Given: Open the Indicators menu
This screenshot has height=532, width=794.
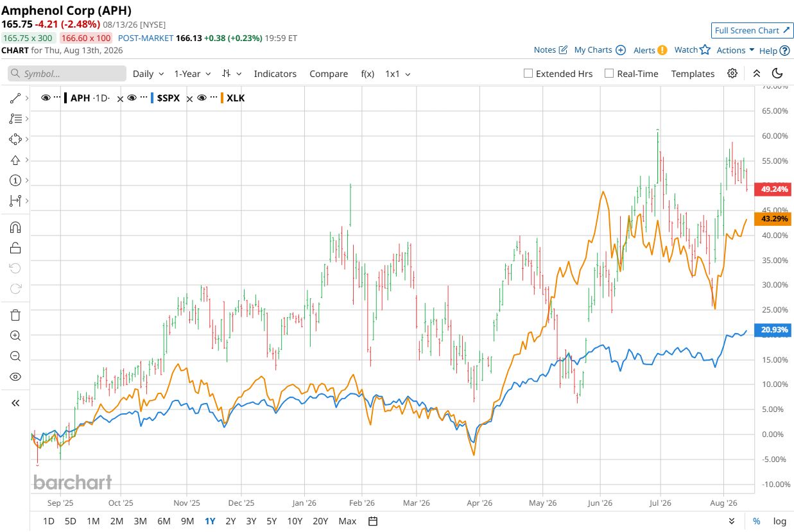Looking at the screenshot, I should point(275,74).
